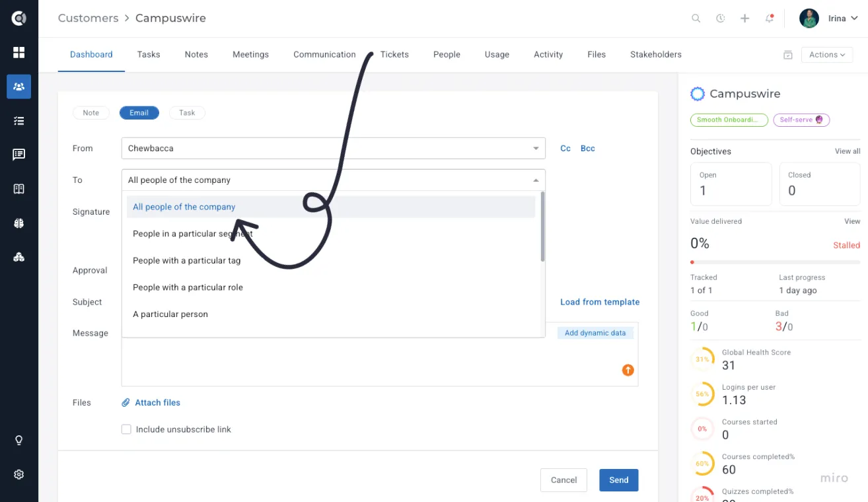Switch to the Meetings tab
The width and height of the screenshot is (868, 502).
point(251,55)
